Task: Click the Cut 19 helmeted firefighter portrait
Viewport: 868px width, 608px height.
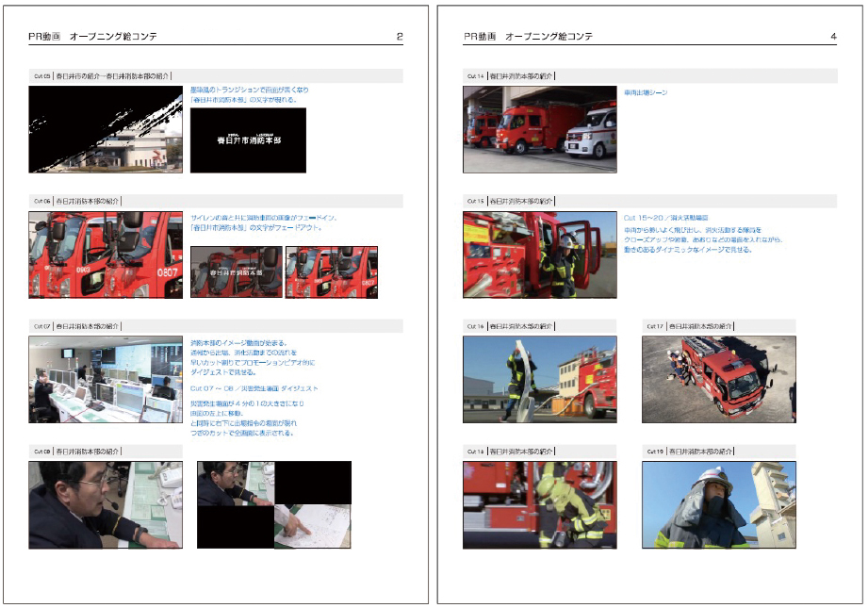Action: tap(718, 504)
